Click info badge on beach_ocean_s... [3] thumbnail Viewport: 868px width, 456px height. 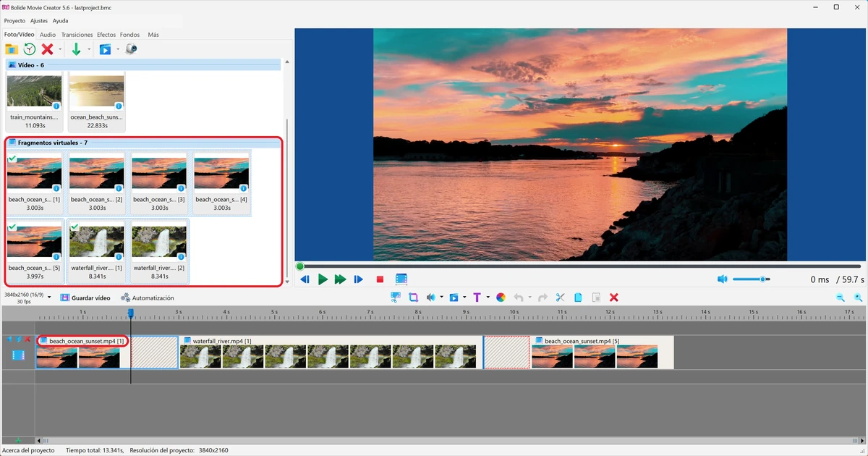pyautogui.click(x=181, y=188)
